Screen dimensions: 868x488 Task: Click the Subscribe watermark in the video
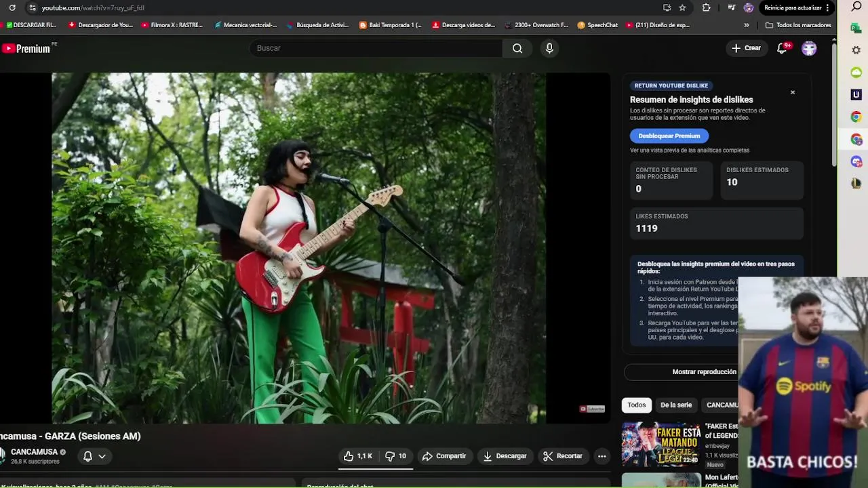pos(592,409)
